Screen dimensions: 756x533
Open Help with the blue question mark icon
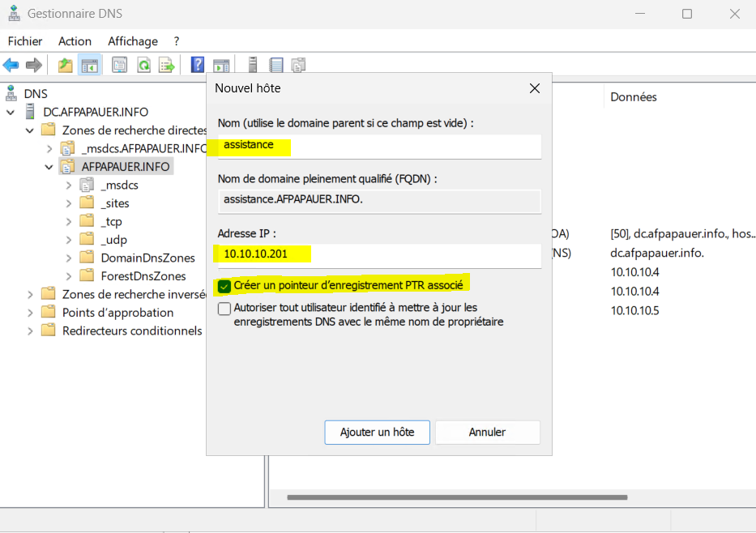click(x=197, y=65)
